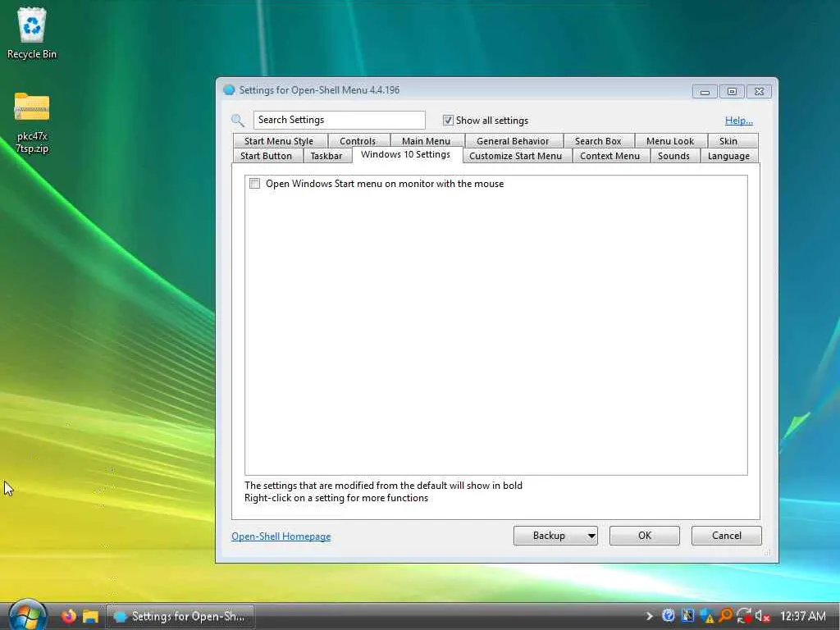The width and height of the screenshot is (840, 630).
Task: Open the Recycle Bin desktop icon
Action: point(32,32)
